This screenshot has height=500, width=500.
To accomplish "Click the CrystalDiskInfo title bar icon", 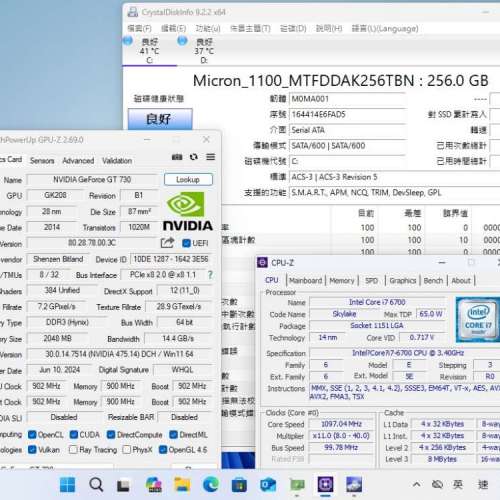I will click(x=133, y=12).
